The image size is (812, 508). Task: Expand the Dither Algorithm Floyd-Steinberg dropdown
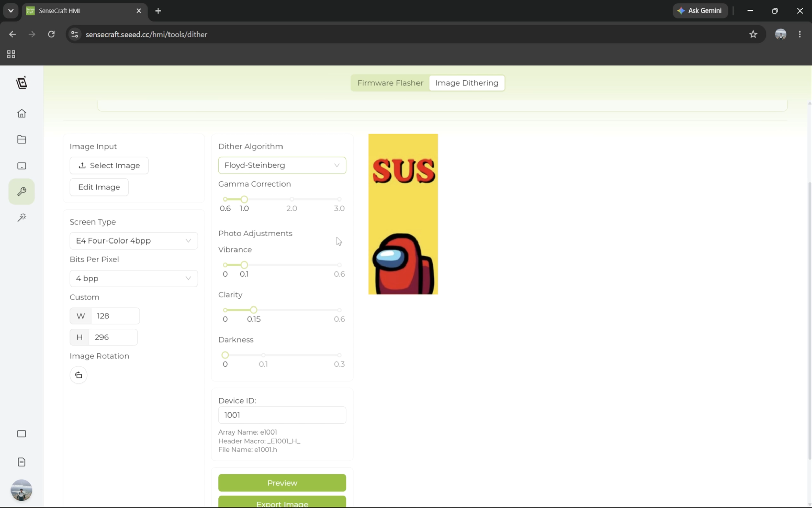pyautogui.click(x=282, y=165)
